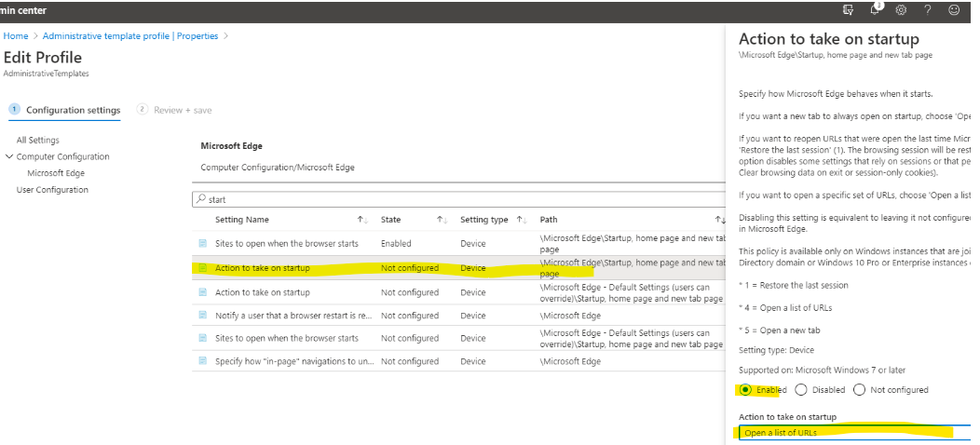Open the notifications bell icon
The width and height of the screenshot is (980, 445).
tap(876, 9)
